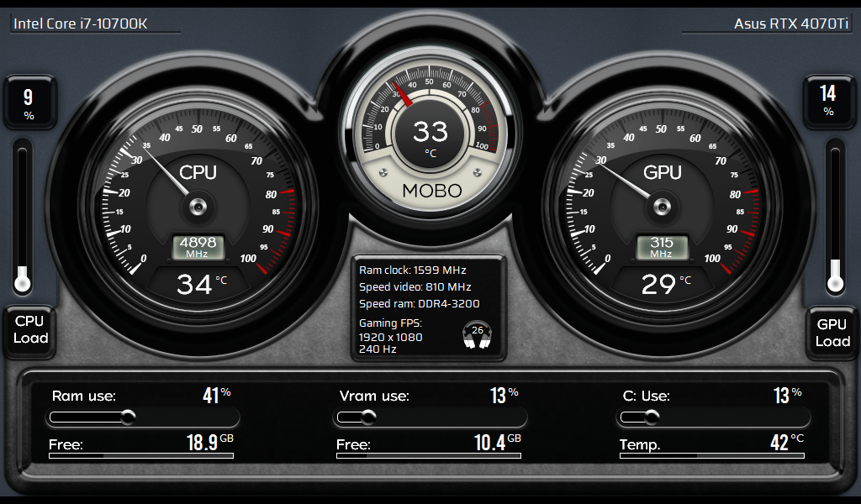Click the CPU load 9% indicator box
This screenshot has width=861, height=504.
coord(29,103)
